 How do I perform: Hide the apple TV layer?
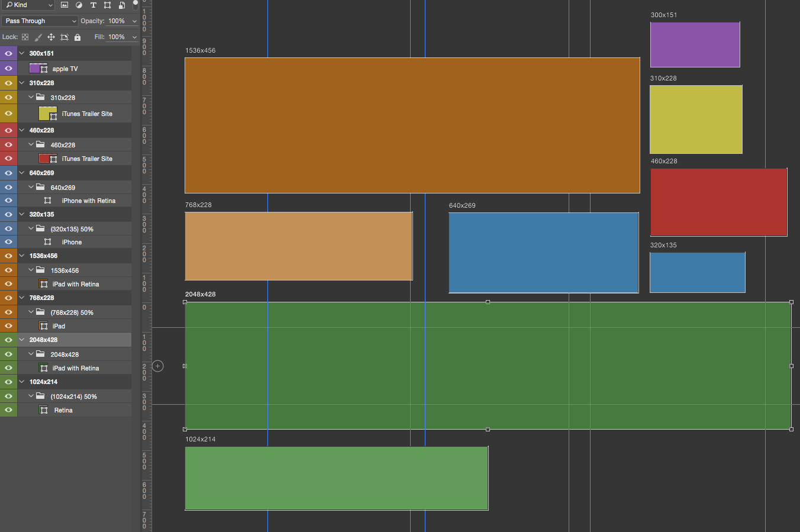pyautogui.click(x=8, y=69)
